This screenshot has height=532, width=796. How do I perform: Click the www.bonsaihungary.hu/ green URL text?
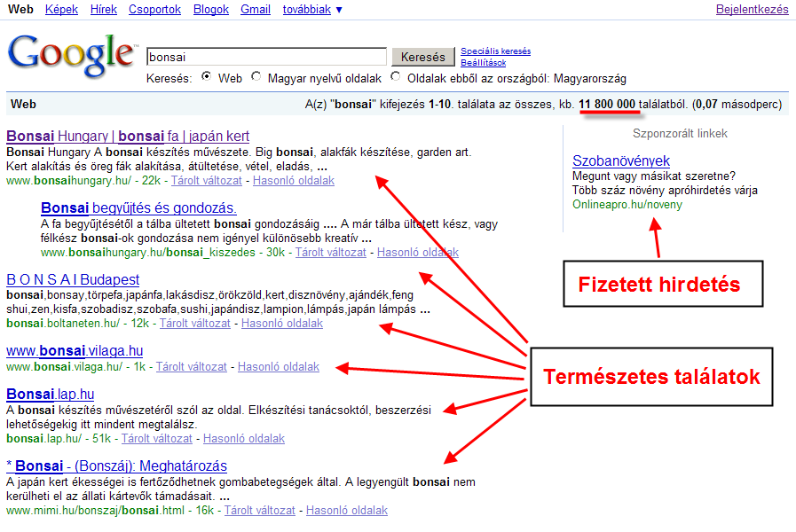pyautogui.click(x=68, y=181)
